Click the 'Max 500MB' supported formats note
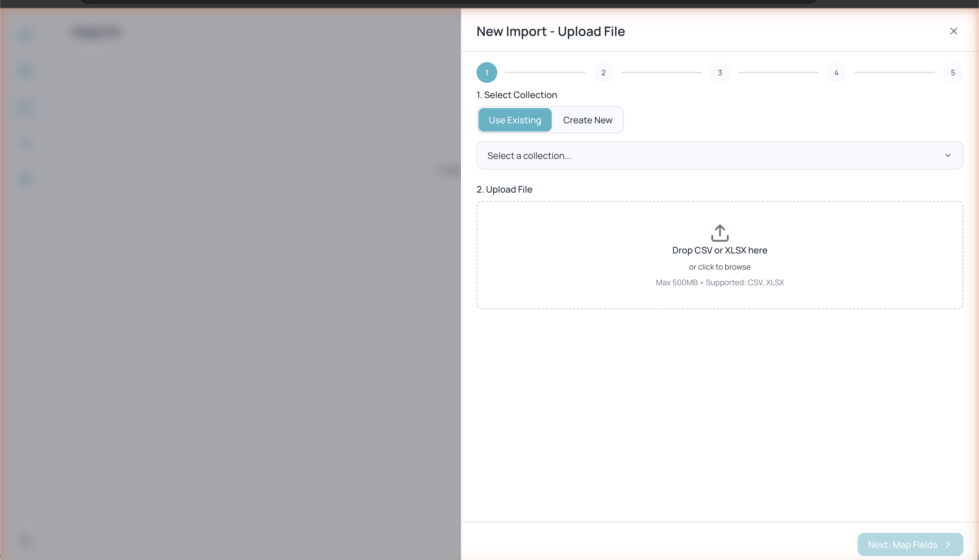 719,283
